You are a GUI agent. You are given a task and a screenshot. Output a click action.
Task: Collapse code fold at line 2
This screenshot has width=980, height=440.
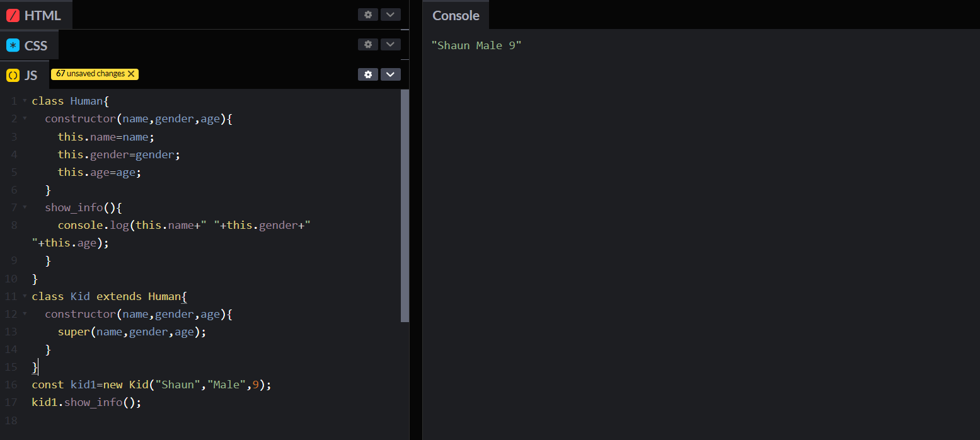coord(25,119)
